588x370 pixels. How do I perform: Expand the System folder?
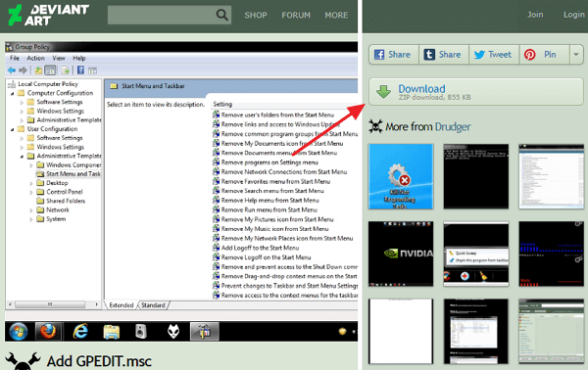pos(31,219)
